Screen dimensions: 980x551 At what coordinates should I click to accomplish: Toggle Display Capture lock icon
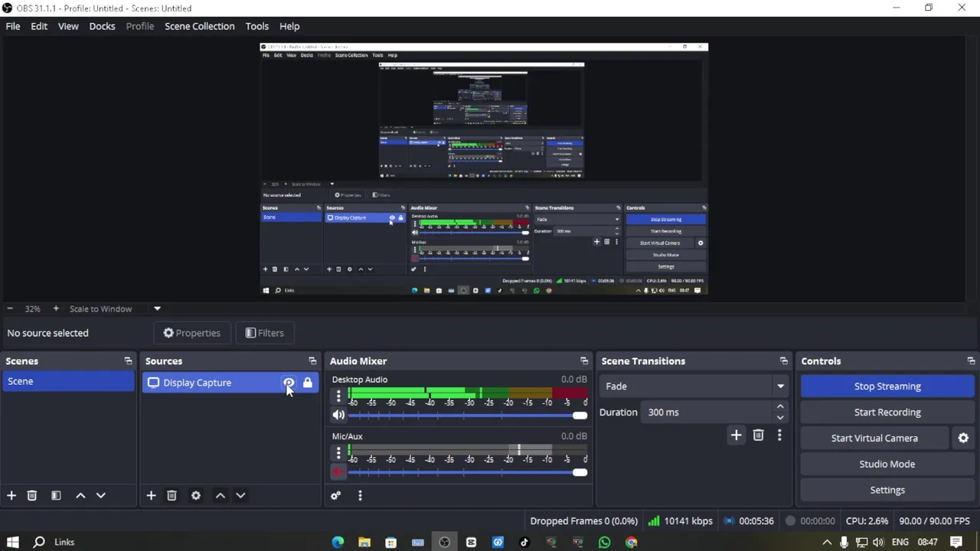(x=308, y=383)
